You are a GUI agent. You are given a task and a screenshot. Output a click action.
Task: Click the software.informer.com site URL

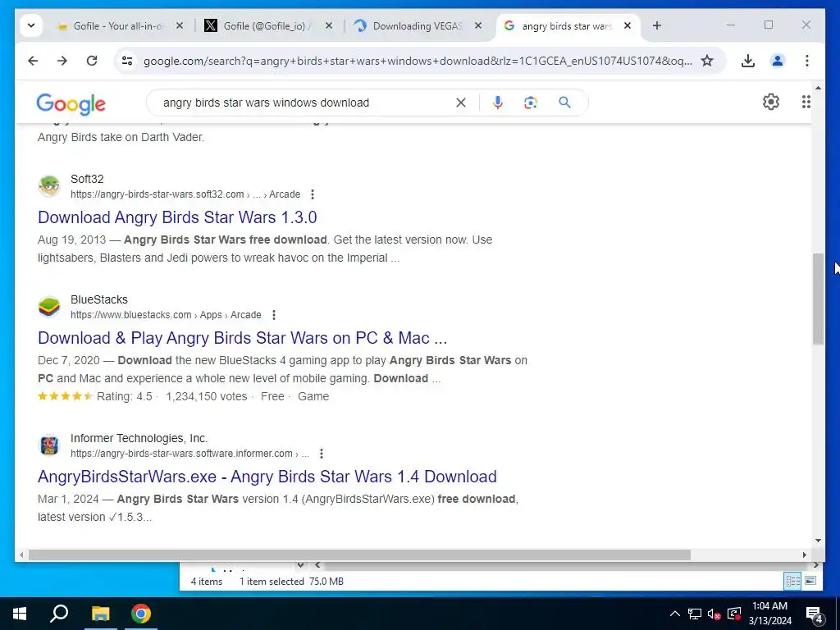point(189,454)
